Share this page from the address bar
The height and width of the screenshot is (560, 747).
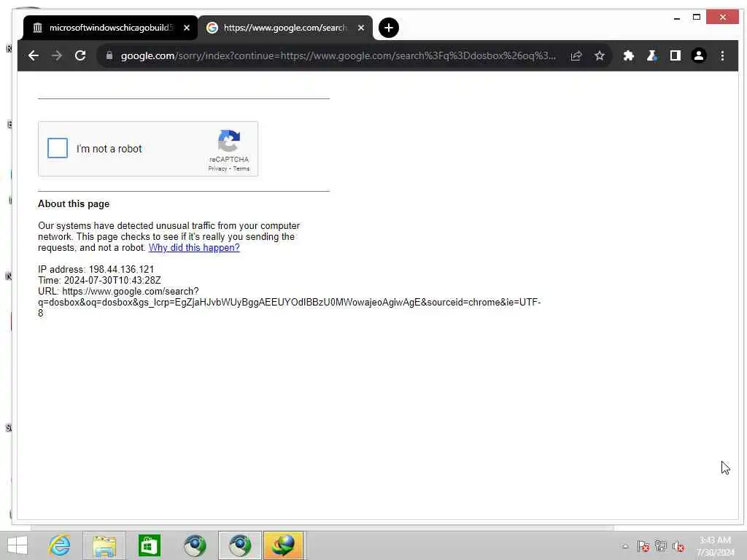coord(576,55)
